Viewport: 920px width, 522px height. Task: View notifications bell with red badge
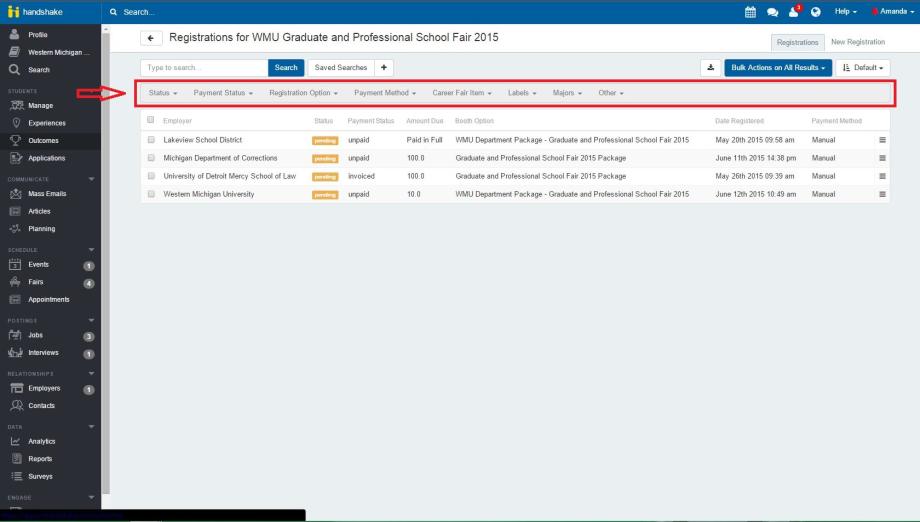pyautogui.click(x=794, y=11)
